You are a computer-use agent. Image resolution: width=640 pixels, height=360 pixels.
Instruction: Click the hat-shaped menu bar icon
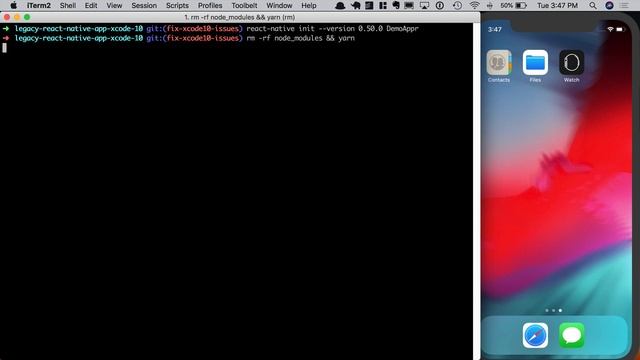(x=340, y=5)
